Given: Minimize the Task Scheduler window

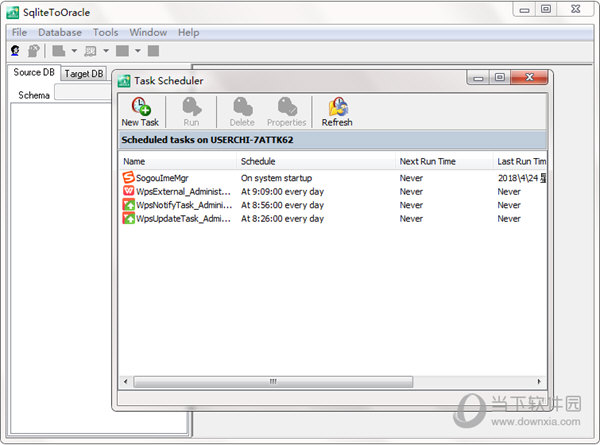Looking at the screenshot, I should click(479, 78).
